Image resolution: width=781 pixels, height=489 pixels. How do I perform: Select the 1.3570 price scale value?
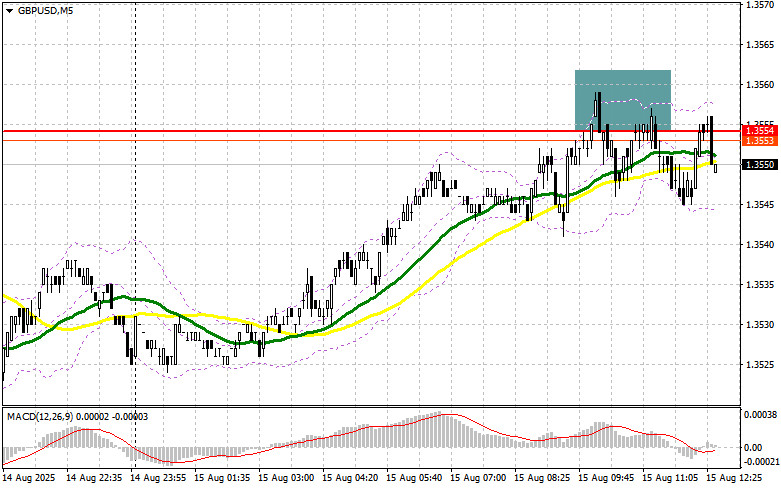(x=760, y=4)
